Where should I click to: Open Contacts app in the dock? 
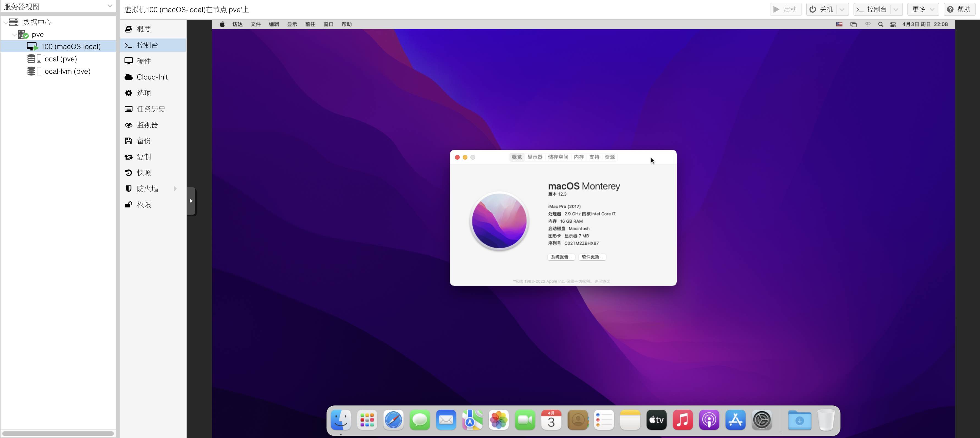pos(577,420)
